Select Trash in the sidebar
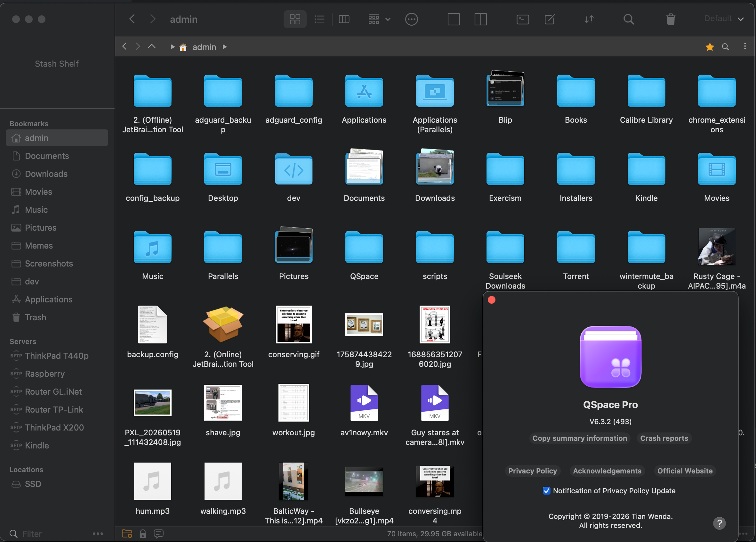 tap(57, 317)
